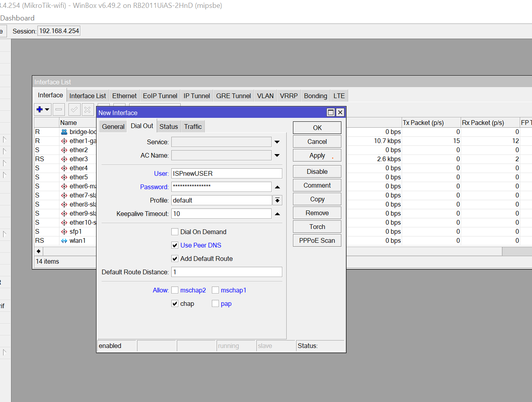Image resolution: width=532 pixels, height=402 pixels.
Task: Click the checkmark Enable toolbar icon
Action: point(74,110)
